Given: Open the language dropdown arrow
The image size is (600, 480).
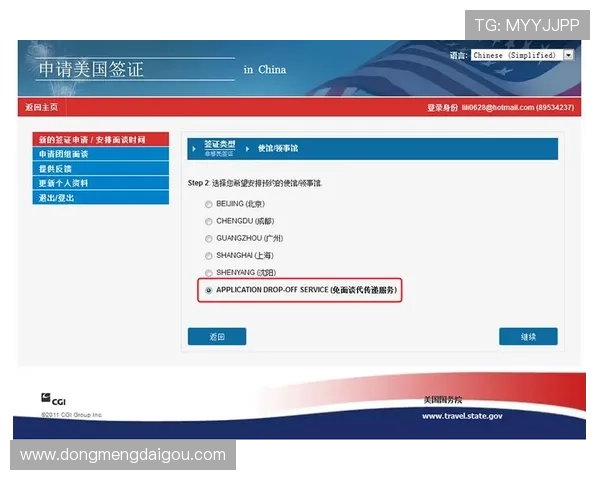Looking at the screenshot, I should pos(569,55).
